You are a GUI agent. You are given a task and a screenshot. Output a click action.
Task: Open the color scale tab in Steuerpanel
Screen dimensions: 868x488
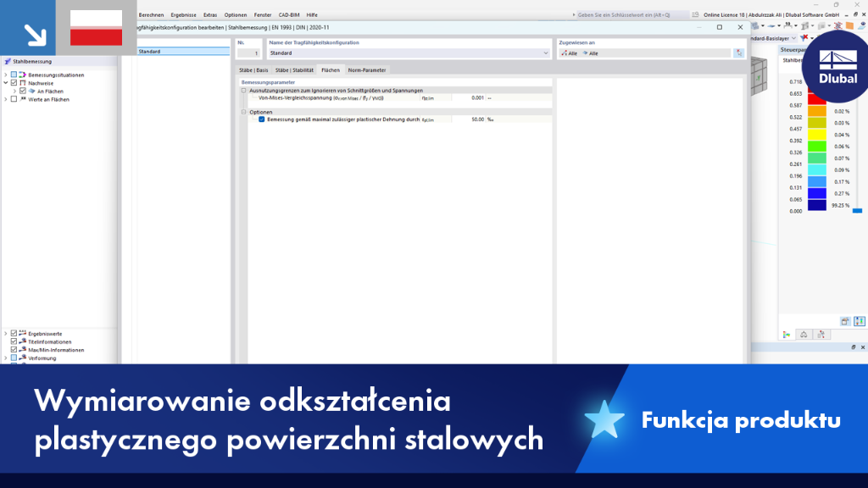click(787, 335)
